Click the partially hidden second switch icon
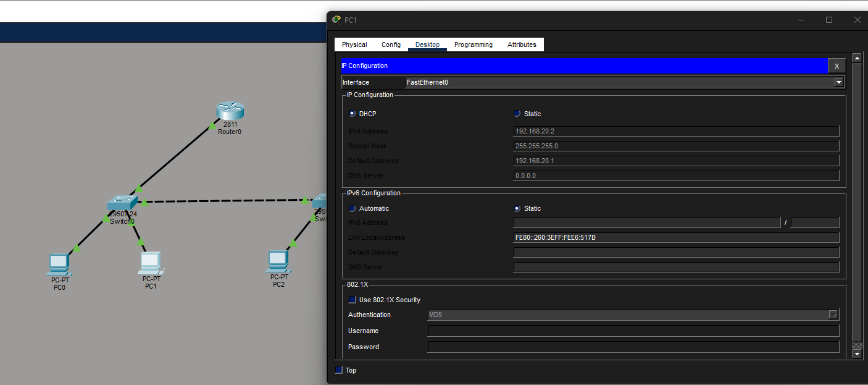This screenshot has height=385, width=868. click(319, 201)
